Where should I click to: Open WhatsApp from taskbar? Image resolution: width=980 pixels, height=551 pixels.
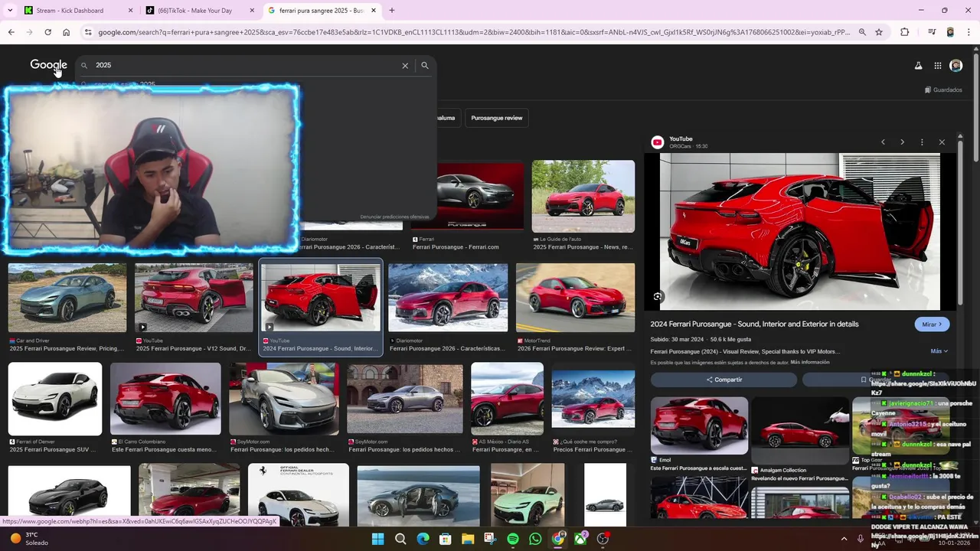535,539
